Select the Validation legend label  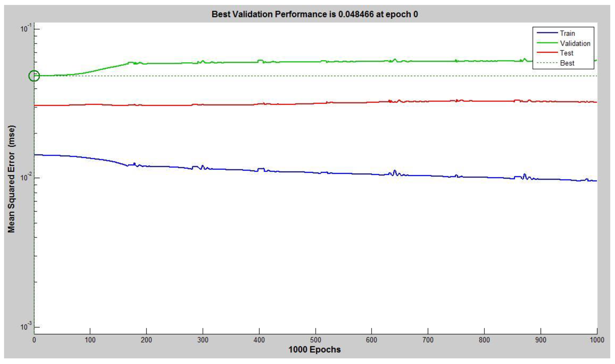575,43
